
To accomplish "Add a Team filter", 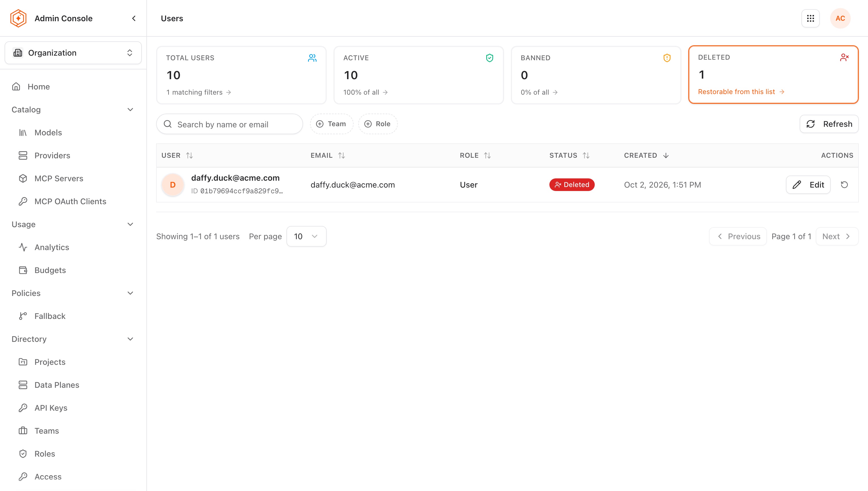I will coord(332,124).
